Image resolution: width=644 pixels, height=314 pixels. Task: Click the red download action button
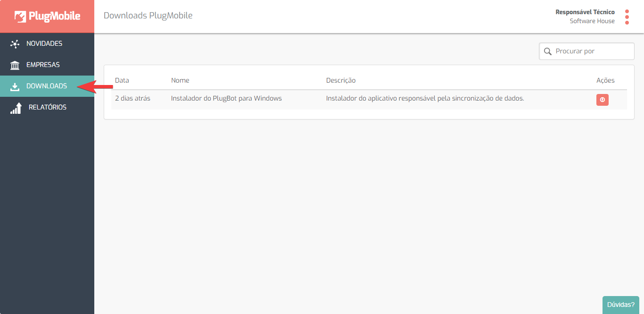[603, 100]
